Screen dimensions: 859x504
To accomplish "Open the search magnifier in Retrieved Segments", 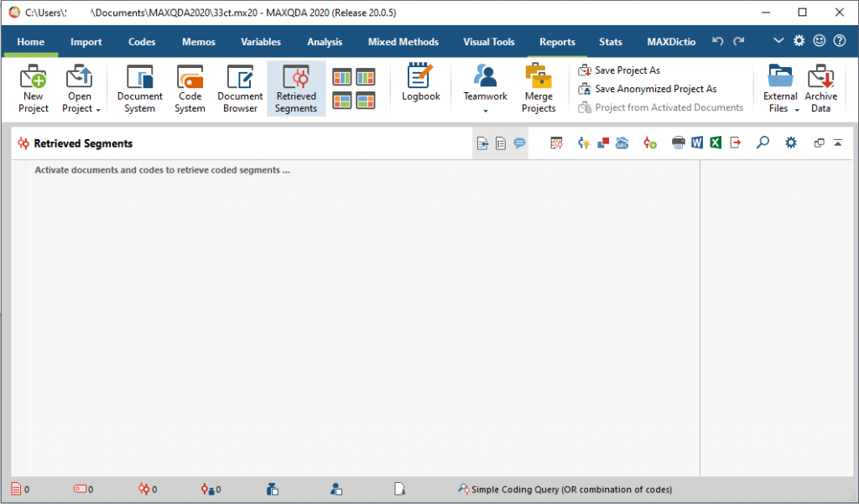I will click(x=763, y=143).
